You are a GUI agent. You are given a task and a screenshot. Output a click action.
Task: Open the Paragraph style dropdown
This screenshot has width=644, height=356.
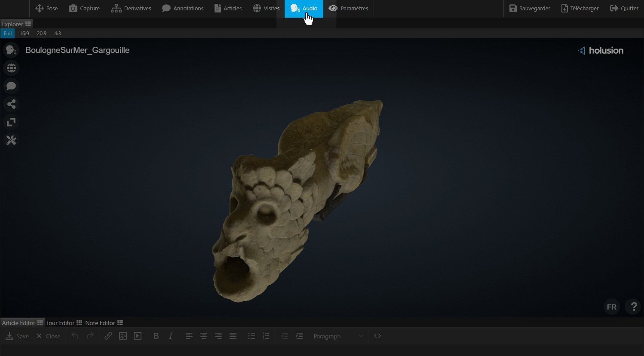coord(338,336)
